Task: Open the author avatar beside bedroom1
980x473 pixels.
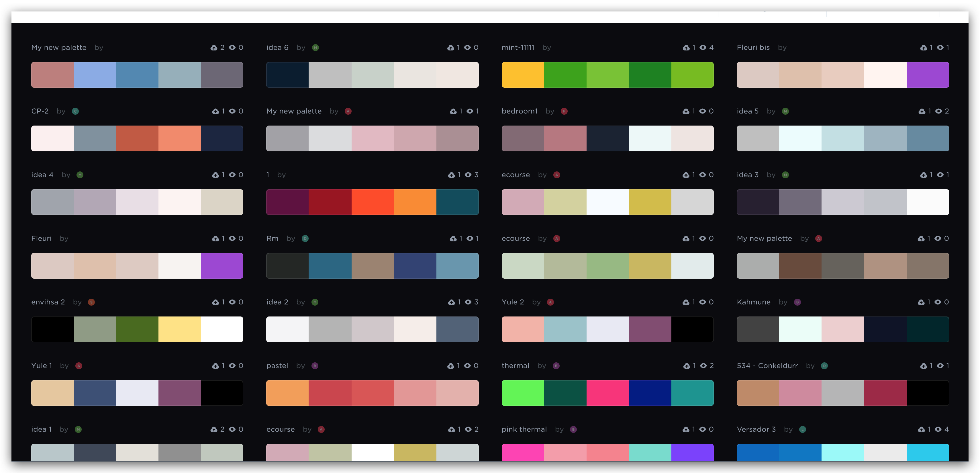Action: (x=564, y=111)
